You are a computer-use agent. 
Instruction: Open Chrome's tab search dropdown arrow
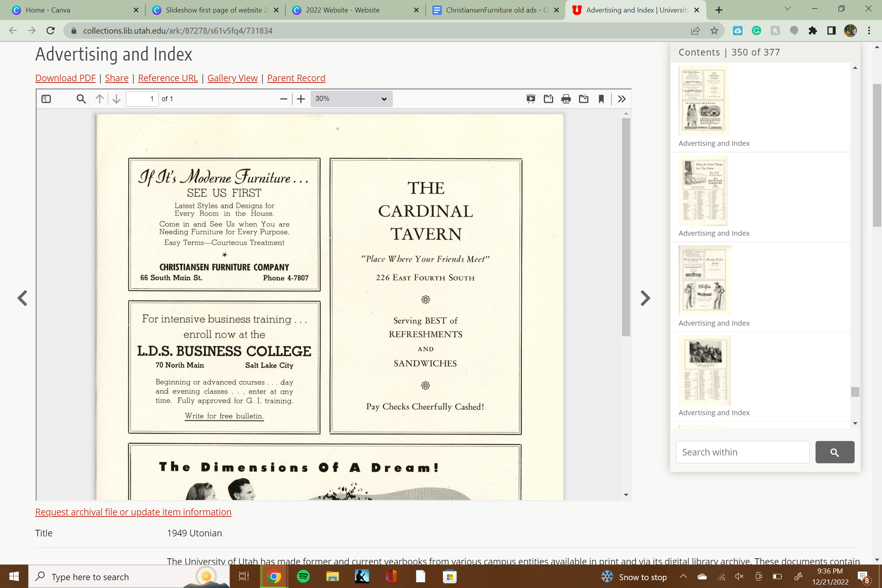pyautogui.click(x=787, y=9)
